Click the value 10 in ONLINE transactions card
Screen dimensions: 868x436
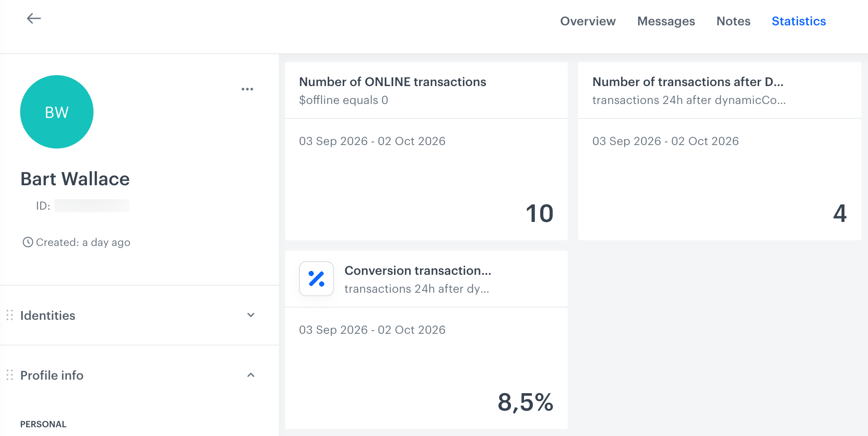click(539, 214)
